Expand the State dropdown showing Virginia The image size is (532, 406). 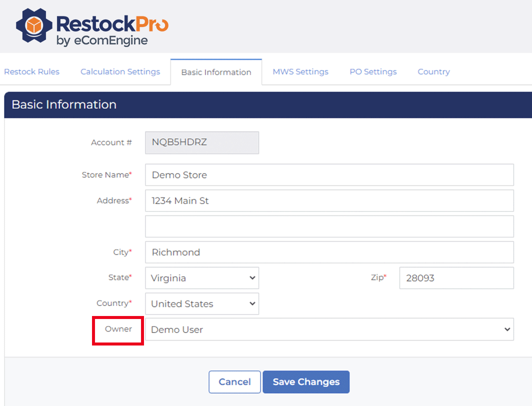pyautogui.click(x=202, y=278)
